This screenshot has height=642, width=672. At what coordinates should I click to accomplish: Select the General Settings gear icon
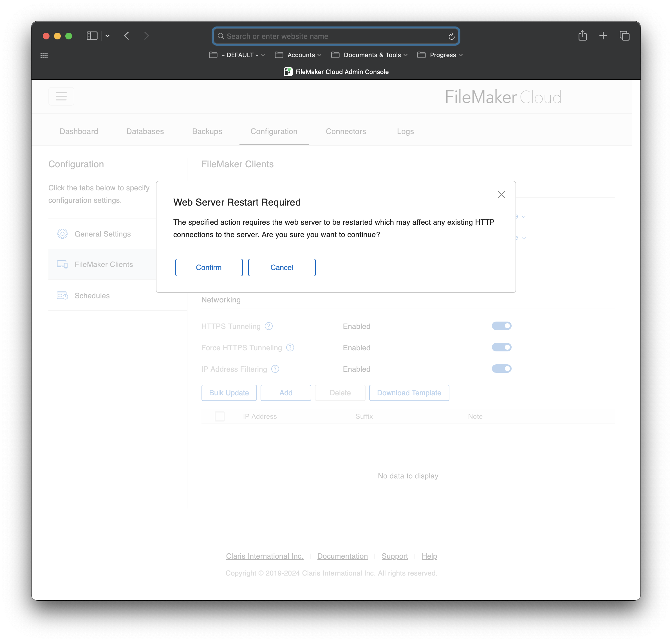(x=62, y=234)
